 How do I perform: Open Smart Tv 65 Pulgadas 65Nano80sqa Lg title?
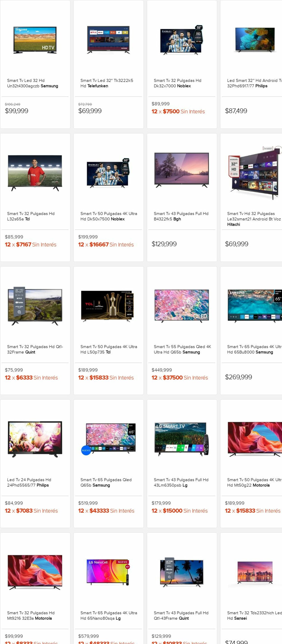(109, 615)
